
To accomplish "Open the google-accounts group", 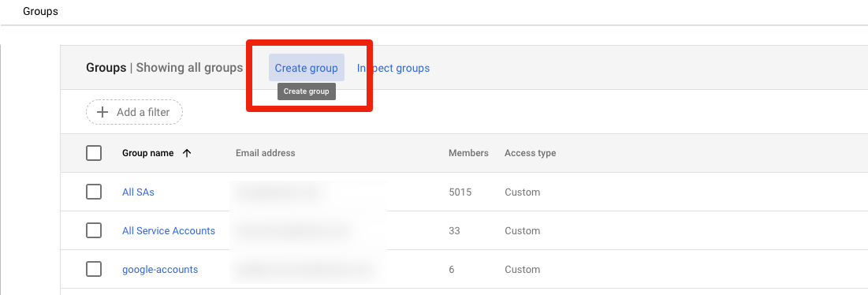I will [160, 270].
